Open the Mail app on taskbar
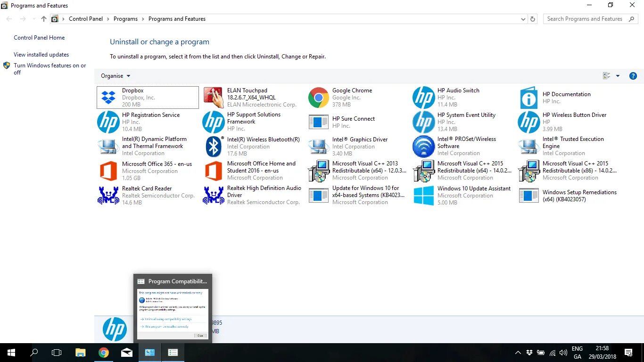Screen dimensions: 644x362 127,352
